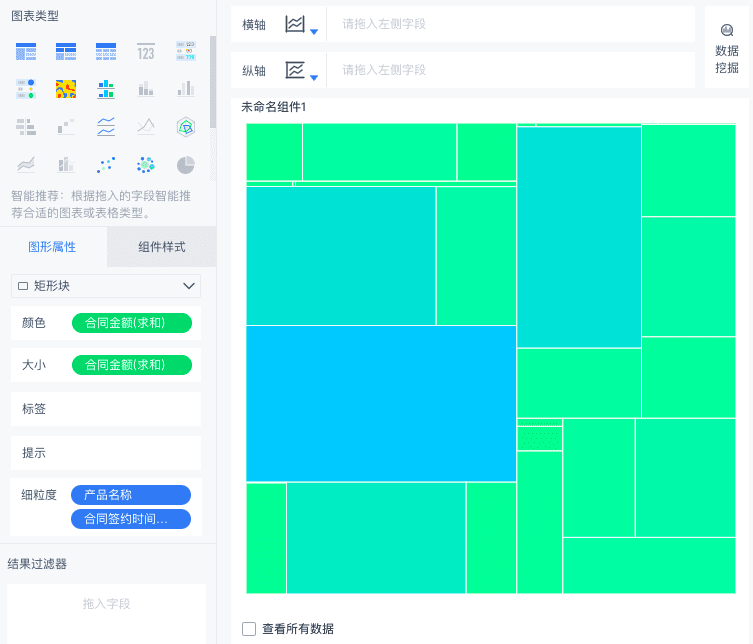The width and height of the screenshot is (753, 644).
Task: Click the 合同签约时间 granularity field
Action: pyautogui.click(x=131, y=519)
